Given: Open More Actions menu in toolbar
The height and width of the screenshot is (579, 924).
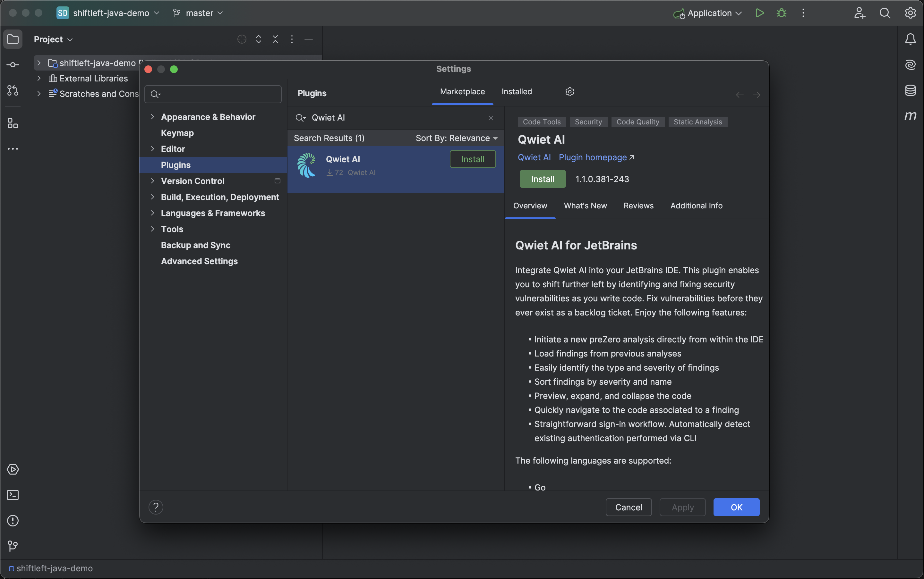Looking at the screenshot, I should [x=803, y=13].
